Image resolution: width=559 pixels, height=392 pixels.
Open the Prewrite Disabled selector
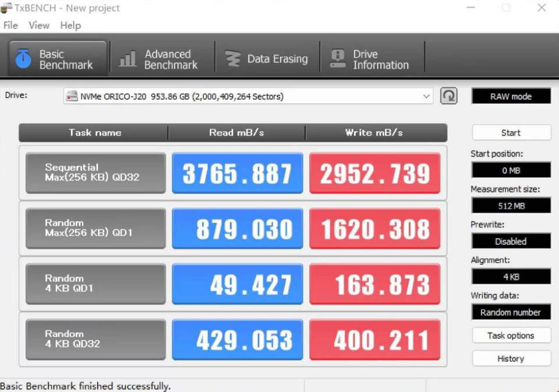[511, 241]
